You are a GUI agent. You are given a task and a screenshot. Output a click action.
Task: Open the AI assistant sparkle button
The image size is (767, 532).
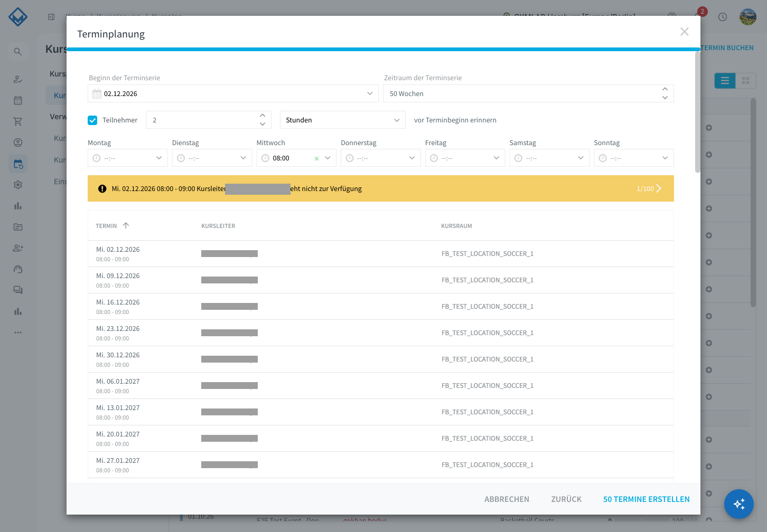coord(739,504)
